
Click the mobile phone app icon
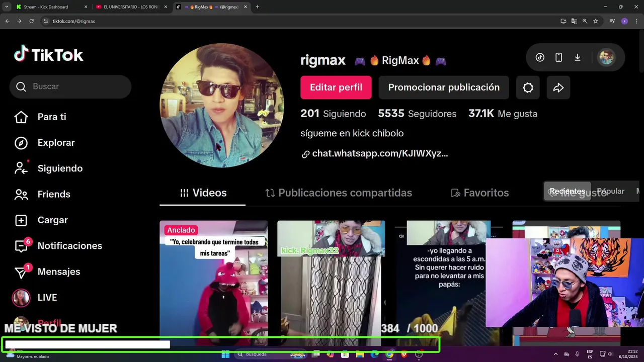(558, 57)
